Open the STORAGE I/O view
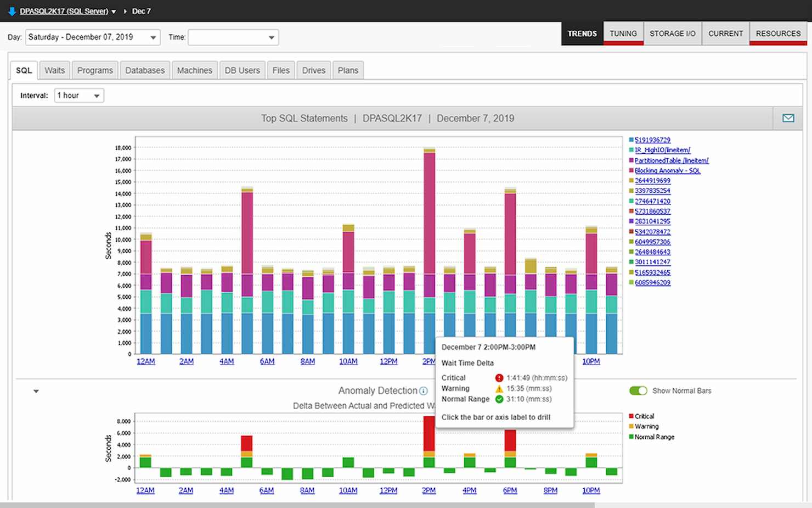Image resolution: width=812 pixels, height=508 pixels. tap(673, 33)
